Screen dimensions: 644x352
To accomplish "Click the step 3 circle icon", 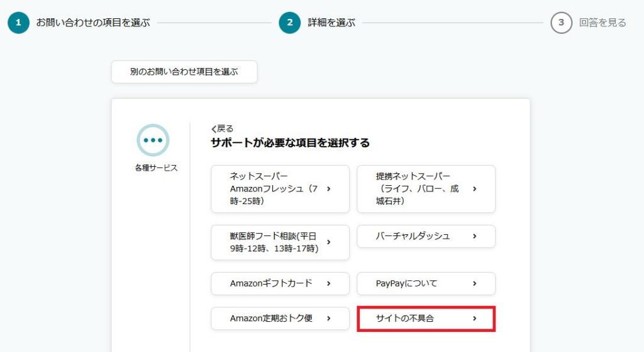I will pyautogui.click(x=561, y=23).
